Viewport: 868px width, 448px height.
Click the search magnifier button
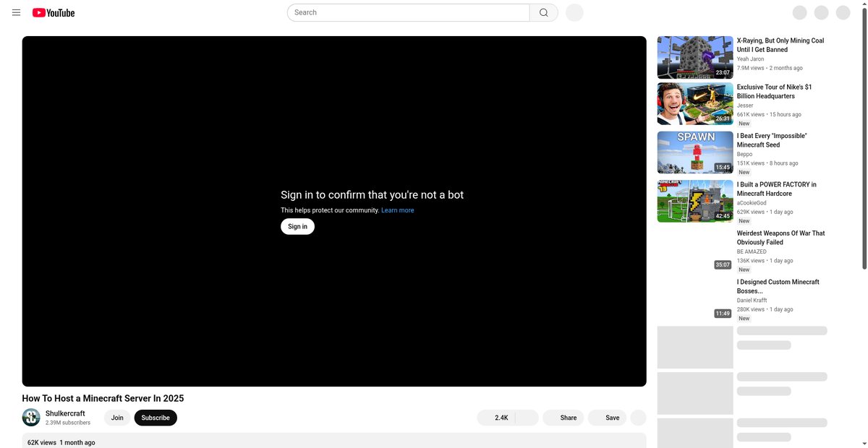(544, 12)
